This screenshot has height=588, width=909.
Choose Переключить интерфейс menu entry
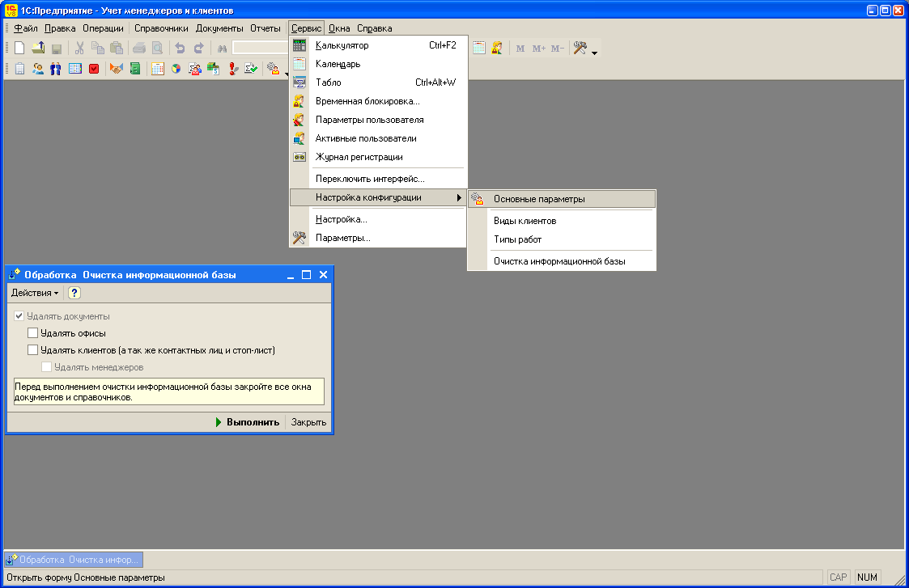pos(378,179)
